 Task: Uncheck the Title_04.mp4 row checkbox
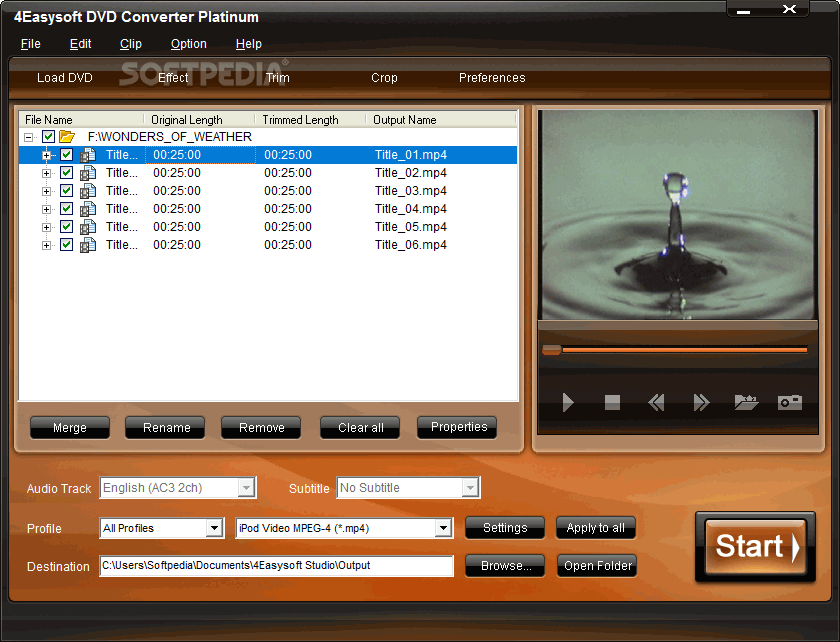point(66,209)
